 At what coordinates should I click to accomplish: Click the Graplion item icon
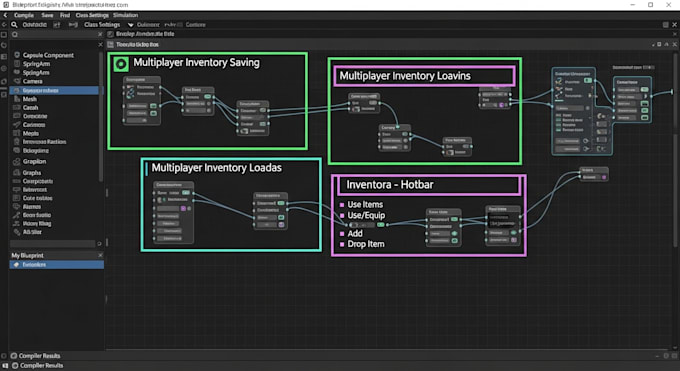point(17,161)
